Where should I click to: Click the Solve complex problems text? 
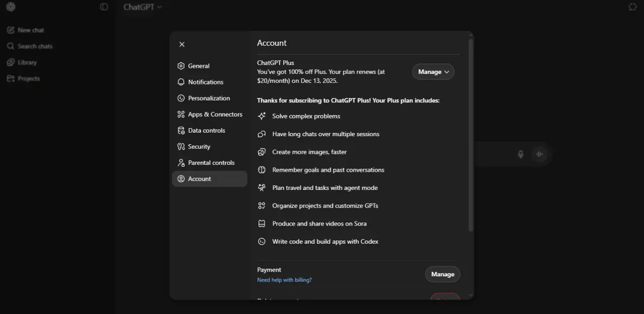tap(306, 116)
